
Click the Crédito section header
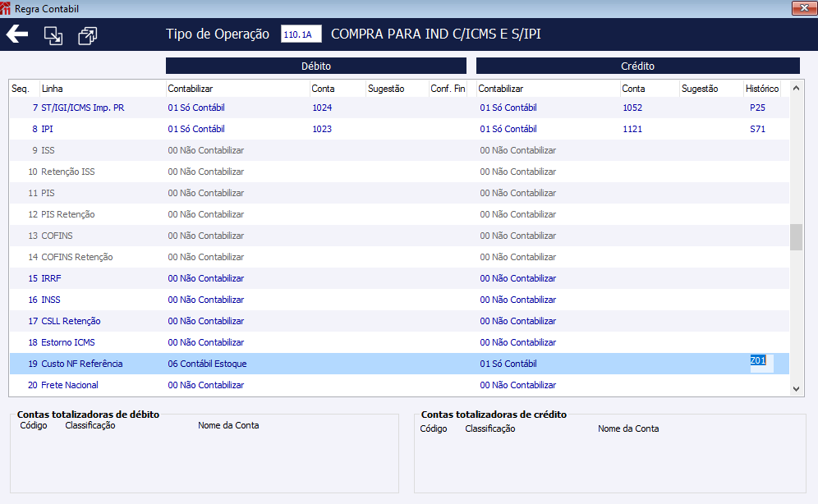637,66
